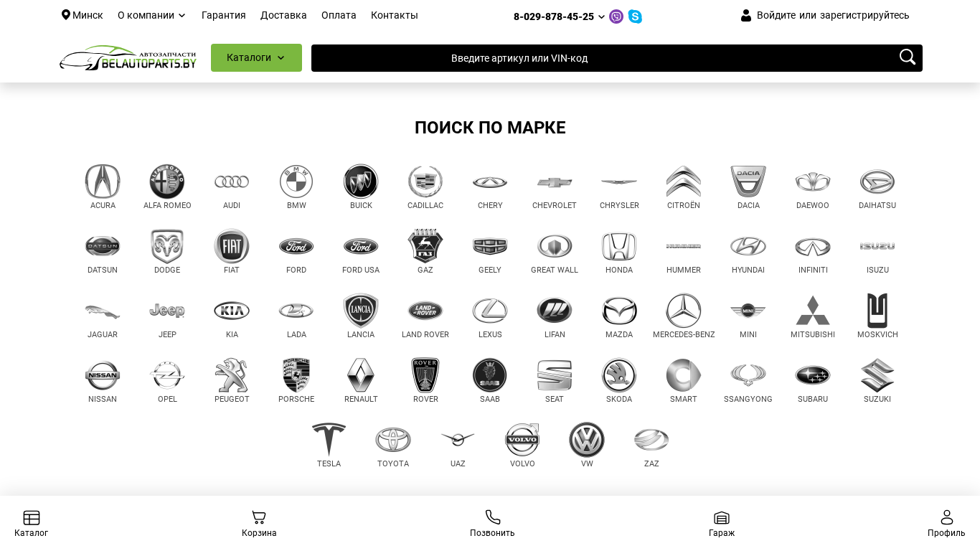Image resolution: width=980 pixels, height=551 pixels.
Task: Open the Citroën chevrons logo
Action: click(x=684, y=182)
